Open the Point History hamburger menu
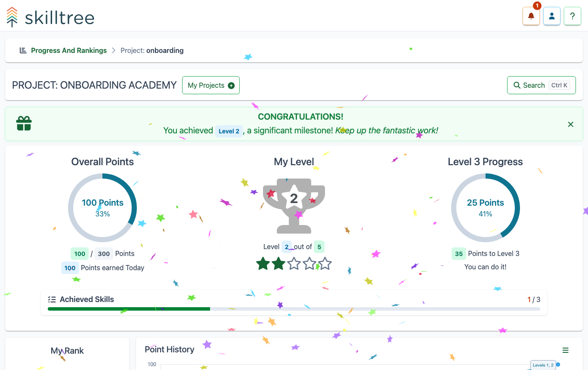The height and width of the screenshot is (370, 588). (x=566, y=350)
